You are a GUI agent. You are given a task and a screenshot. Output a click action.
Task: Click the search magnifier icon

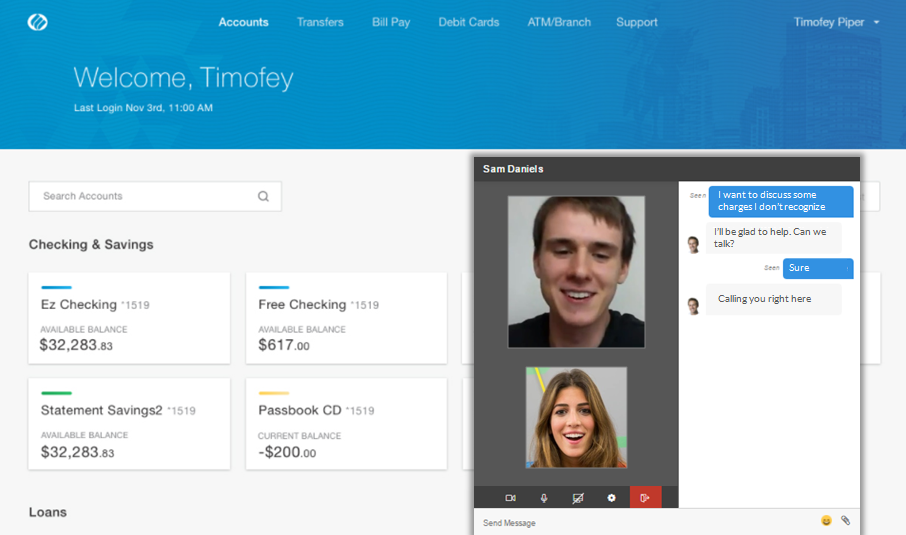pyautogui.click(x=263, y=197)
